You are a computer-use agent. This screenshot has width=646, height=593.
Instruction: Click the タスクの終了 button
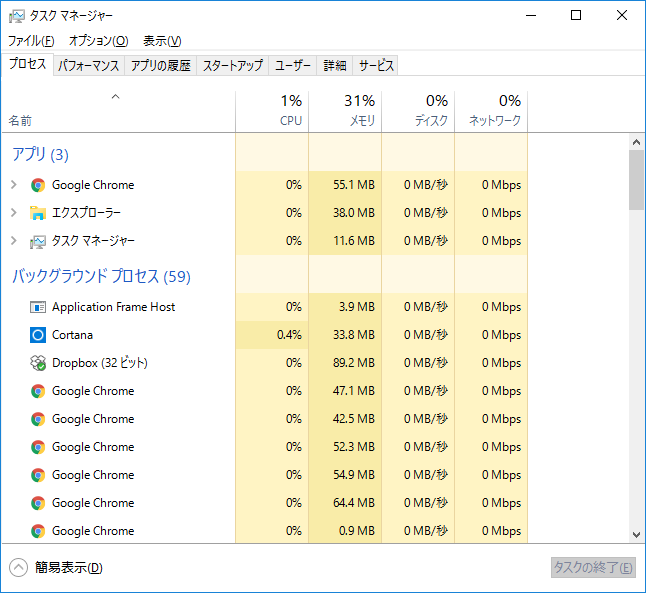[593, 568]
